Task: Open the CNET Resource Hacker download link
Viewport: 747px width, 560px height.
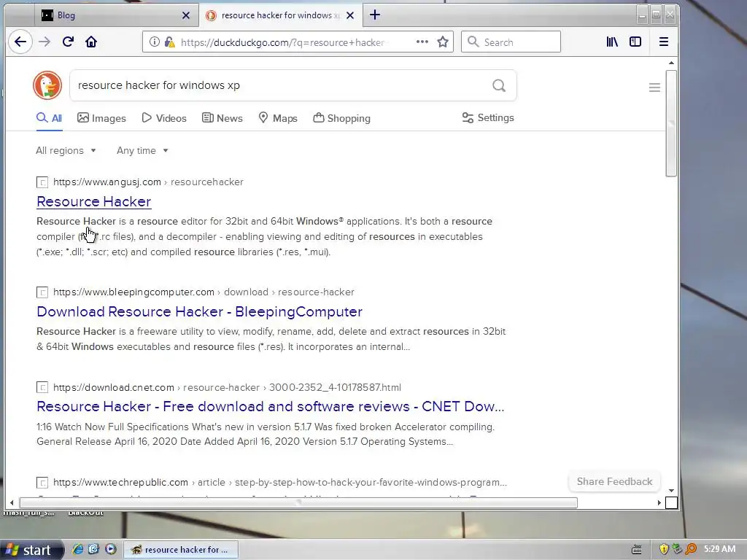Action: pyautogui.click(x=270, y=406)
